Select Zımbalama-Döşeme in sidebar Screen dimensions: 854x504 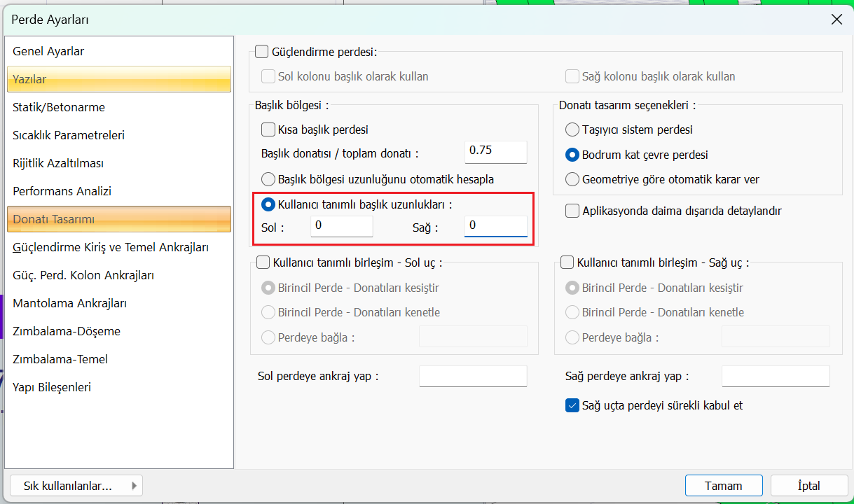click(x=119, y=331)
